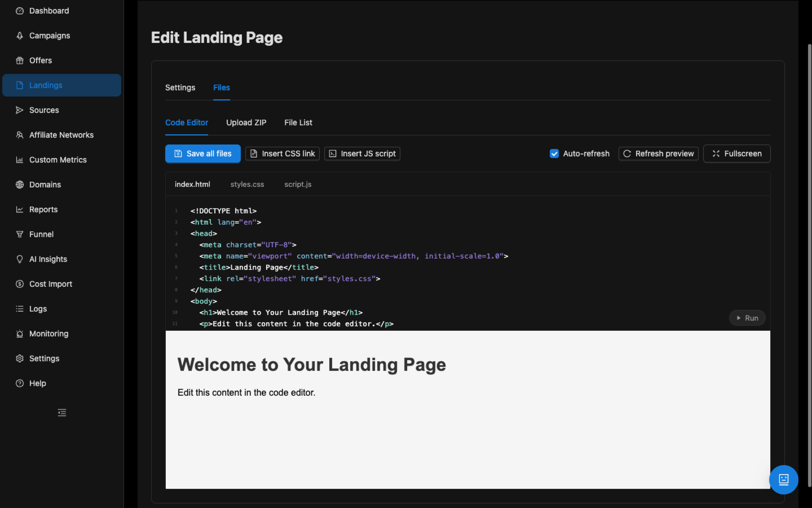Click the DOCTYPE line in code editor
Viewport: 812px width, 508px height.
click(224, 211)
